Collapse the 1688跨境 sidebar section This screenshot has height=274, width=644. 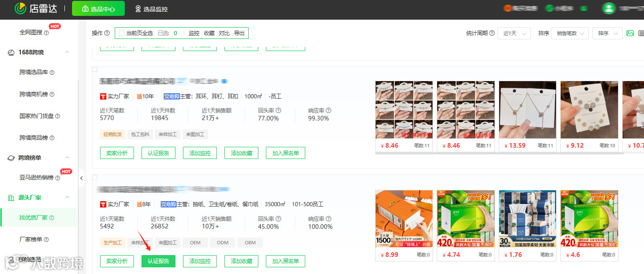(67, 52)
